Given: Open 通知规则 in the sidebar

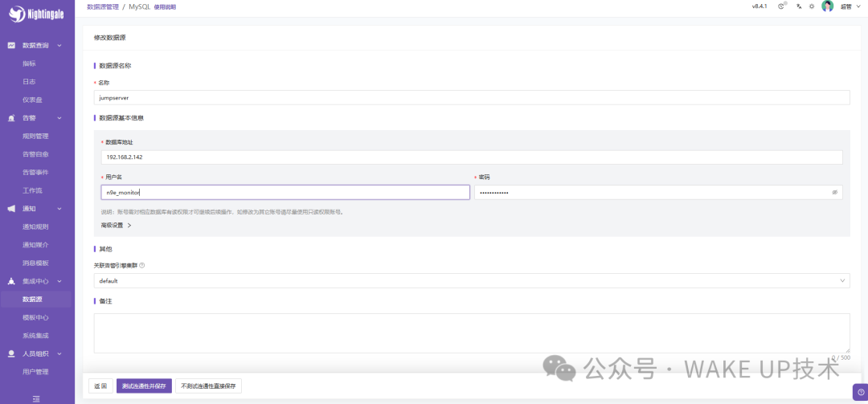Looking at the screenshot, I should [x=35, y=227].
